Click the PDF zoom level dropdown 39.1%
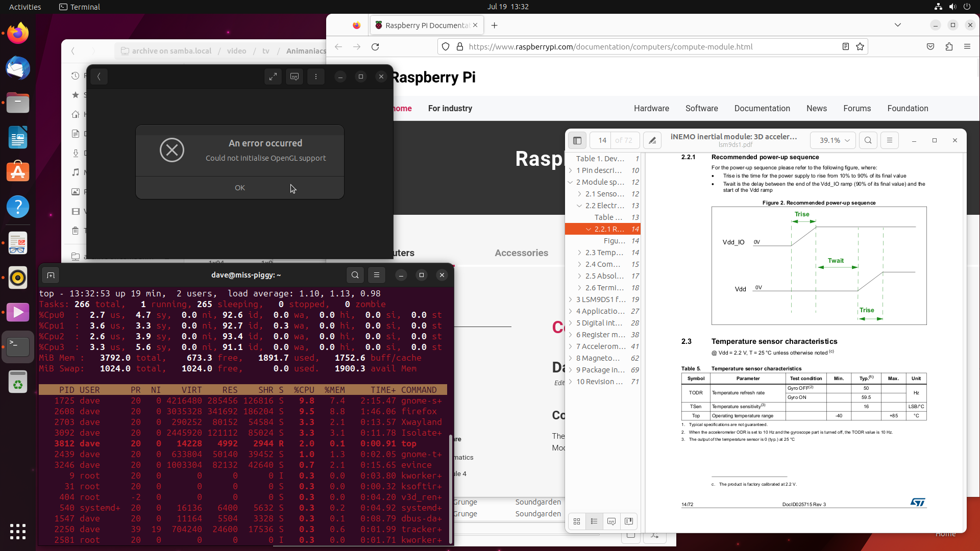 pos(834,139)
